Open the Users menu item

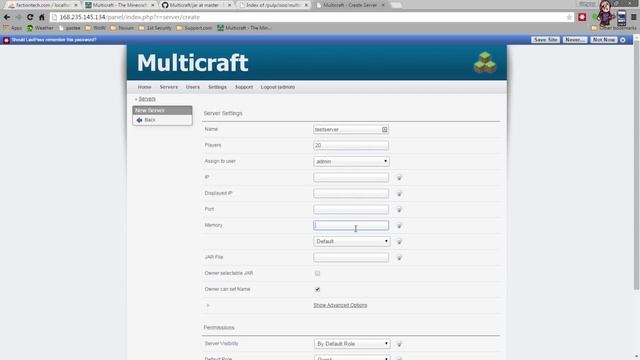(193, 87)
